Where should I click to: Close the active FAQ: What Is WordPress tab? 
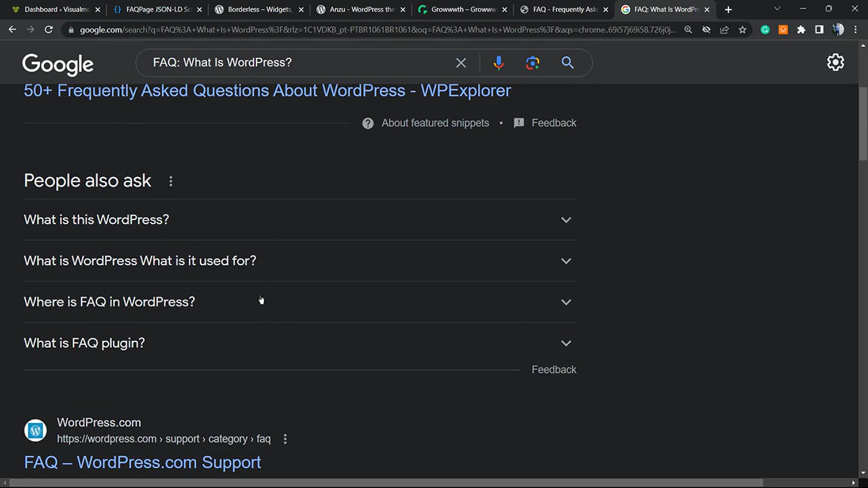pos(707,9)
